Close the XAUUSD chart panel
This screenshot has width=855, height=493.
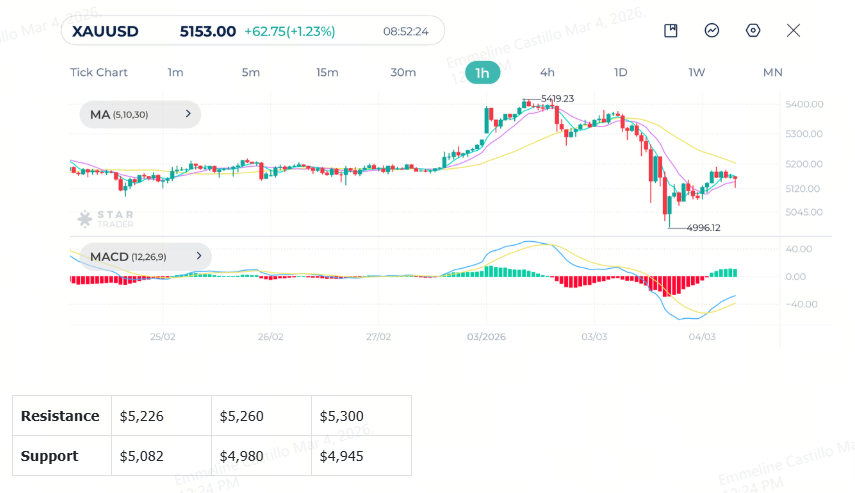pyautogui.click(x=793, y=31)
